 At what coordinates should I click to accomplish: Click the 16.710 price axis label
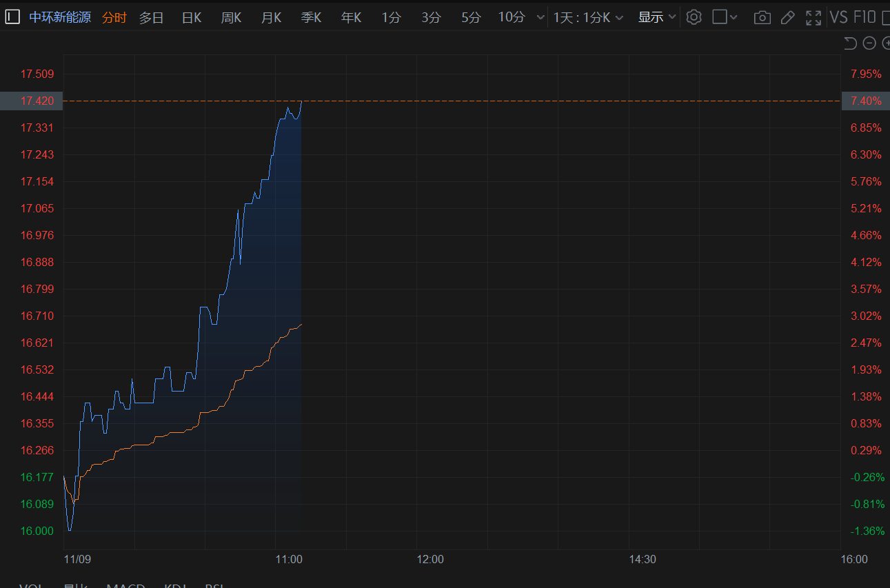pyautogui.click(x=37, y=316)
